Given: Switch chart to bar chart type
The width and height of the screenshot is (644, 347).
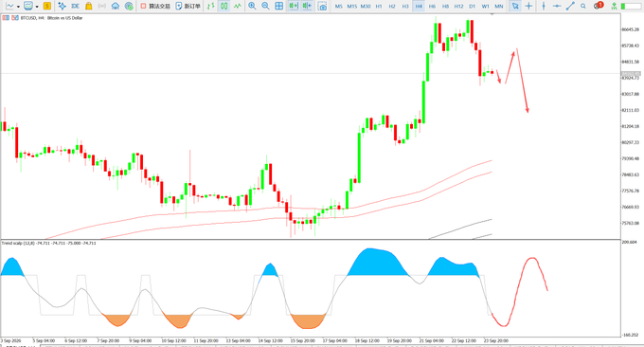Looking at the screenshot, I should pos(210,7).
